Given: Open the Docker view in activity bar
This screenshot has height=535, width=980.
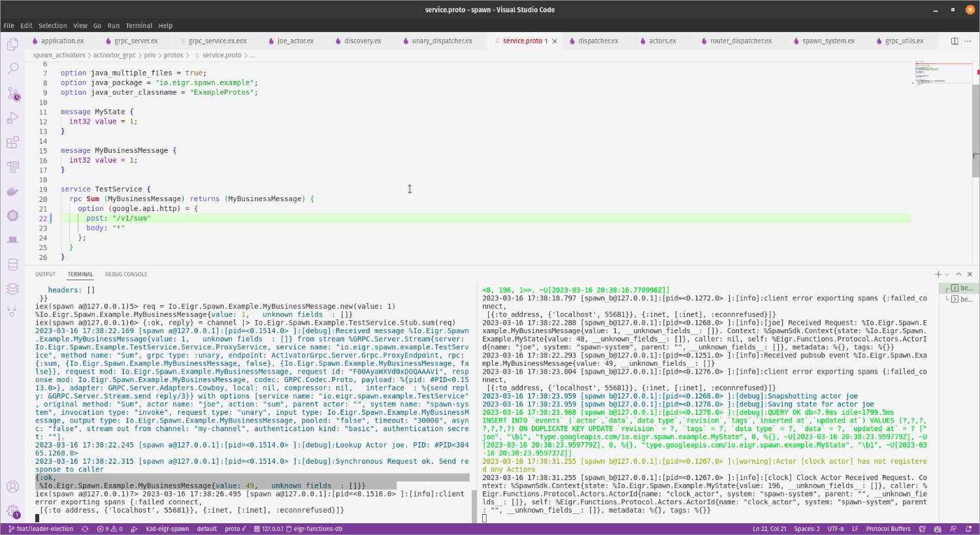Looking at the screenshot, I should pyautogui.click(x=12, y=191).
